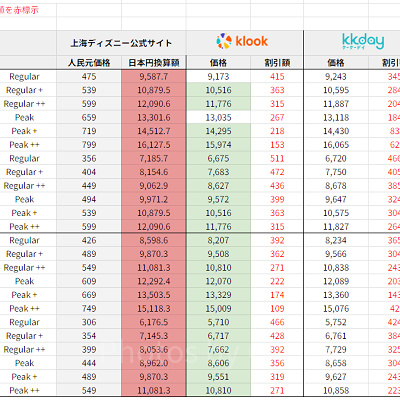Viewport: 400px width, 400px height.
Task: Select the 価格 header under klook
Action: [218, 63]
